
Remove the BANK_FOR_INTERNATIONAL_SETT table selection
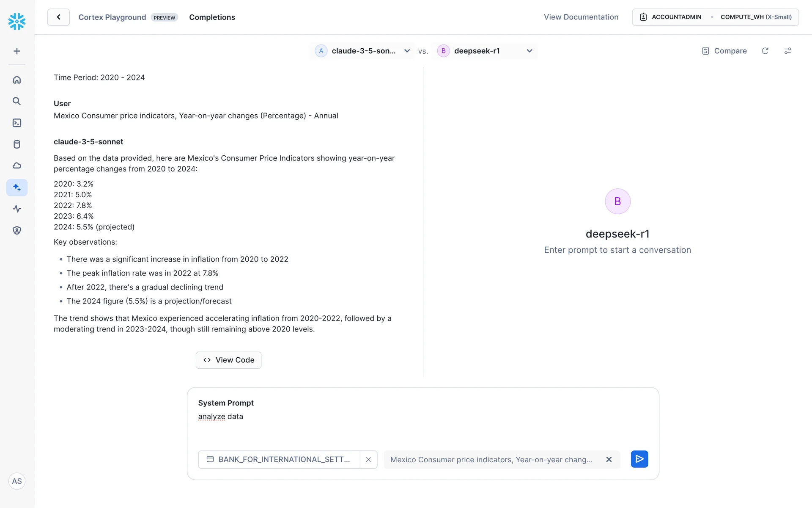(x=368, y=459)
